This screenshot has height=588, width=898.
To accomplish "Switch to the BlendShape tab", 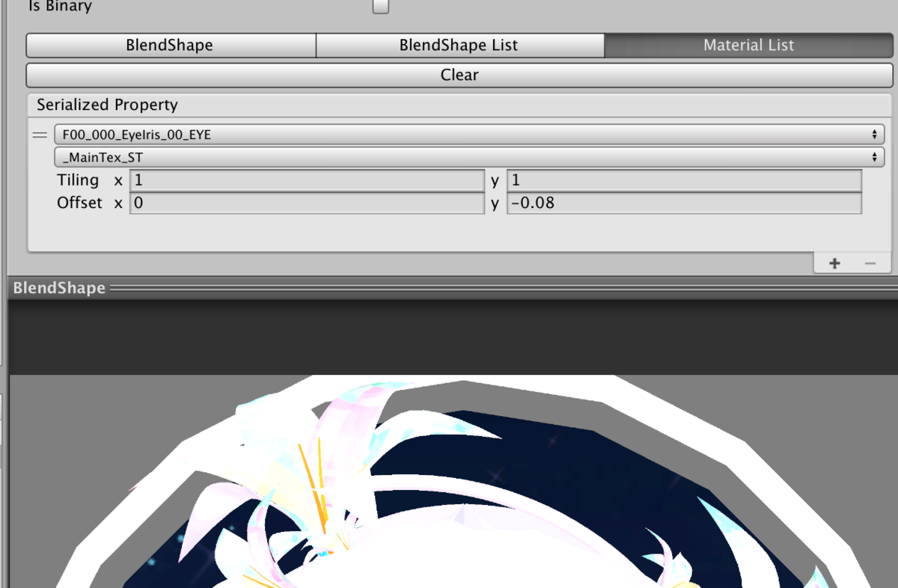I will point(171,45).
